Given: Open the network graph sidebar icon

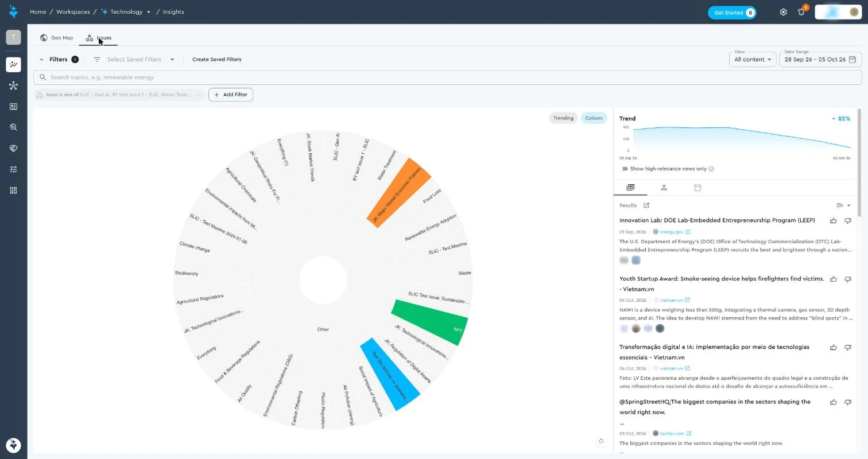Looking at the screenshot, I should click(x=13, y=85).
